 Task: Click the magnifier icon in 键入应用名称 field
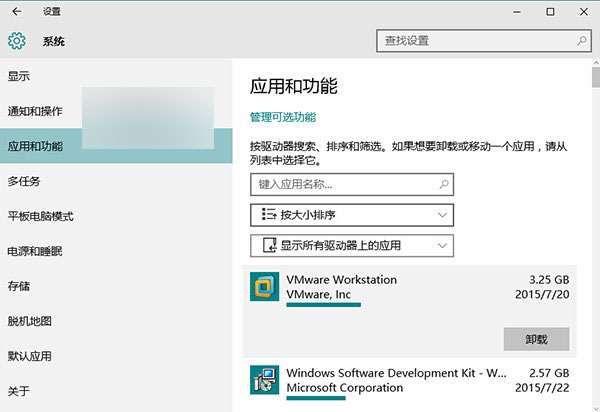(444, 184)
